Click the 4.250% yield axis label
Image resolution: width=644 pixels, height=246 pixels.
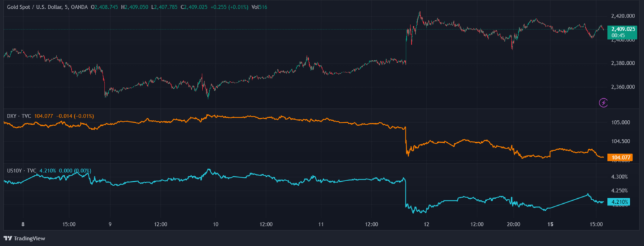(x=619, y=191)
